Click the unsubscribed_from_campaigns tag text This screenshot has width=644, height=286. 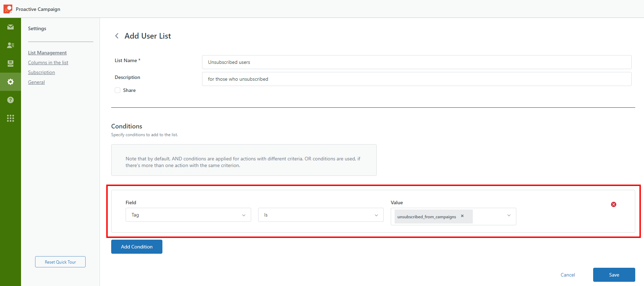[x=427, y=217]
